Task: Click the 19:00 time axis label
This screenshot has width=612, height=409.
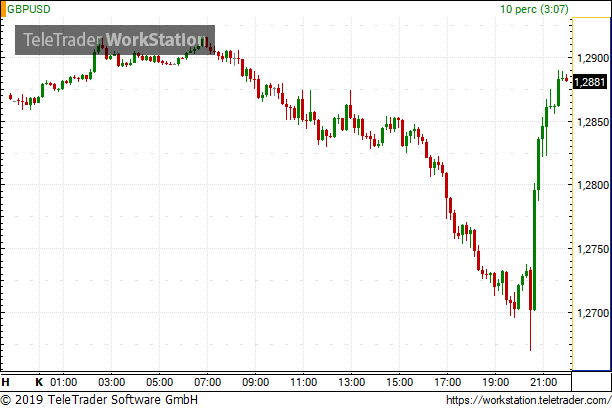Action: tap(495, 382)
